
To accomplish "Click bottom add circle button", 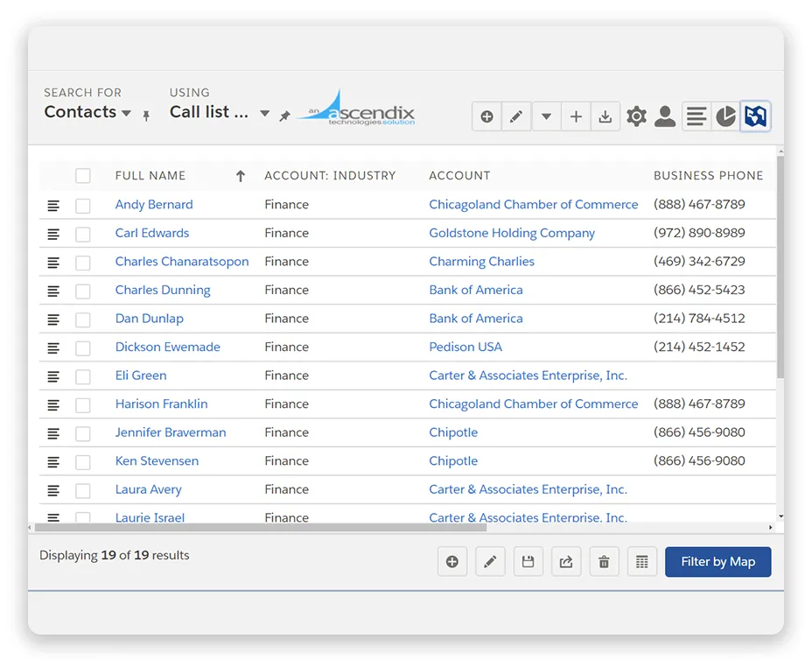I will (x=452, y=562).
